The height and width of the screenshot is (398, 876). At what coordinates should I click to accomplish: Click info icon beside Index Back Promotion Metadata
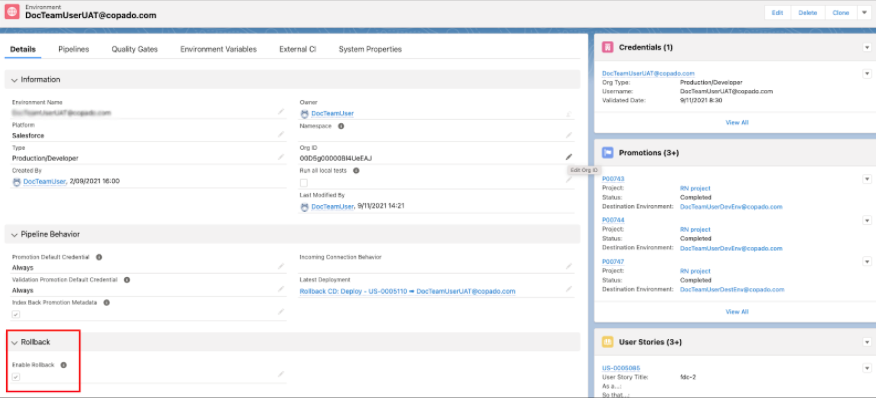(106, 302)
